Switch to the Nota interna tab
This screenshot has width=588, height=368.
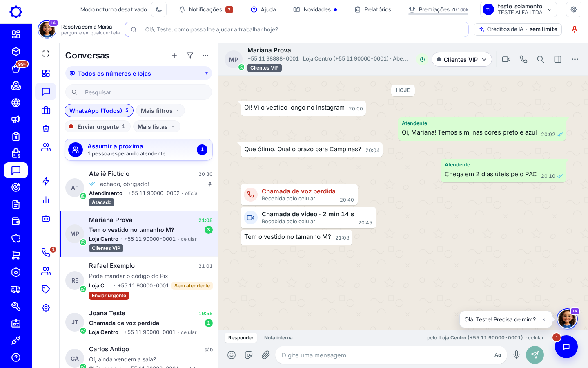(x=278, y=338)
